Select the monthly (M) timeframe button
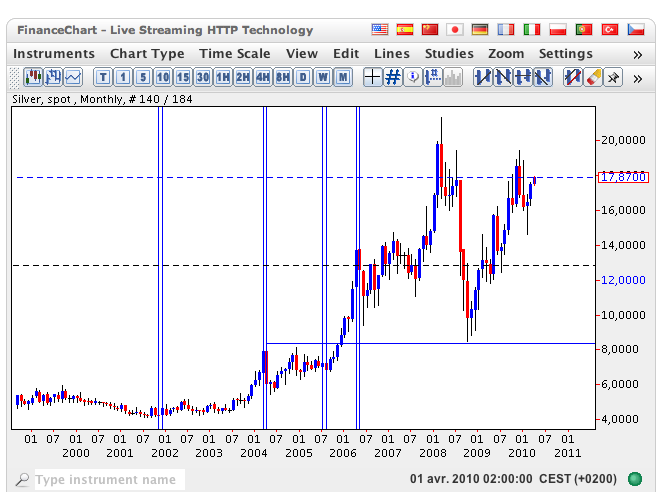Viewport: 656px width, 492px height. 343,75
